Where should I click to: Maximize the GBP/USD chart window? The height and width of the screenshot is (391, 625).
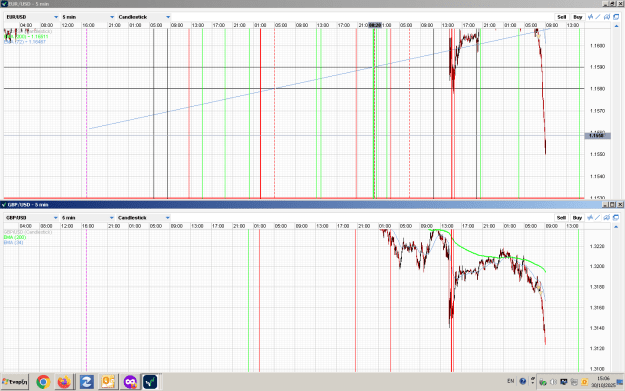613,204
